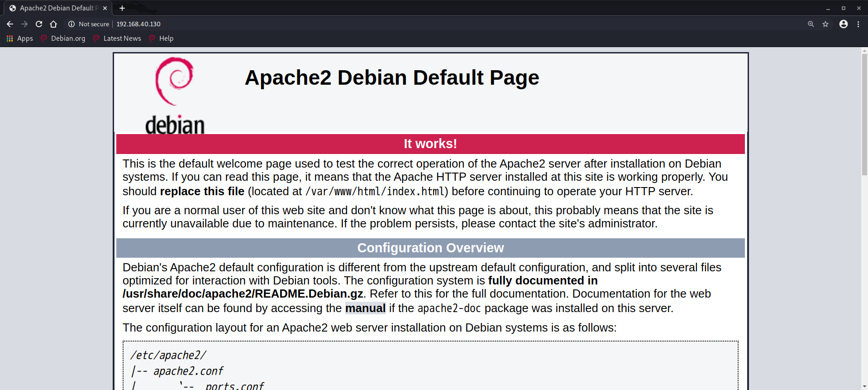Viewport: 868px width, 390px height.
Task: Click the /usr/share/doc/apache2/README.Debian.gz text
Action: coord(243,294)
